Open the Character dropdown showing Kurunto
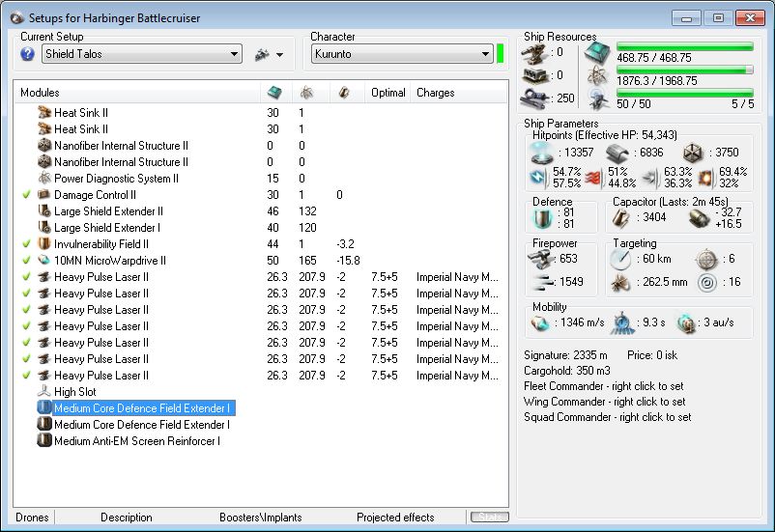This screenshot has height=532, width=775. click(x=402, y=54)
